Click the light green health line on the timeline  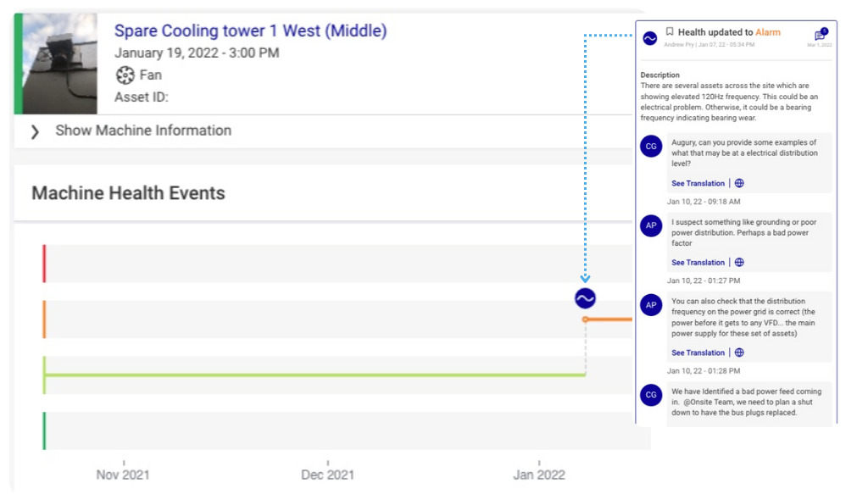[x=314, y=375]
